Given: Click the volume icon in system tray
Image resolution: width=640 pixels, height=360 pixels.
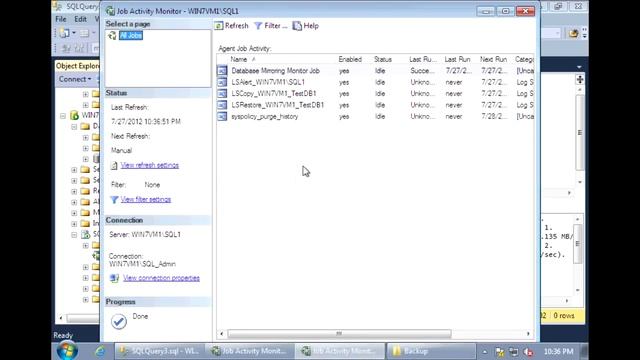Looking at the screenshot, I should tap(528, 351).
